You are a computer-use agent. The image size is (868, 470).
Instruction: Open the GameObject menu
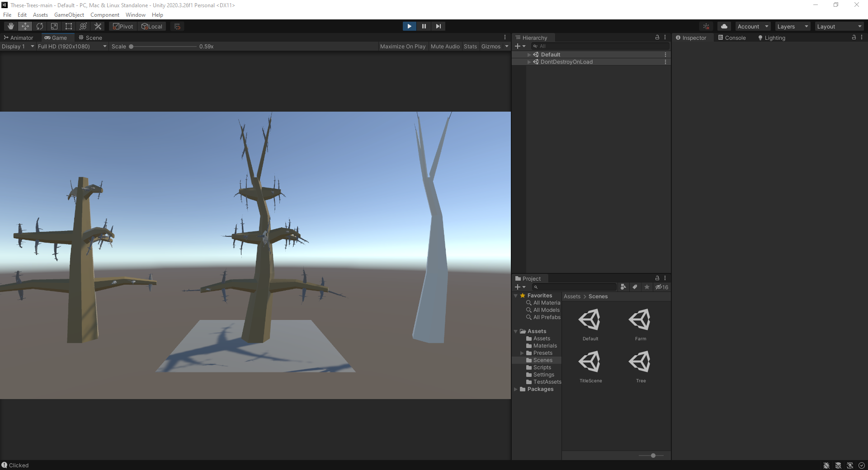69,14
